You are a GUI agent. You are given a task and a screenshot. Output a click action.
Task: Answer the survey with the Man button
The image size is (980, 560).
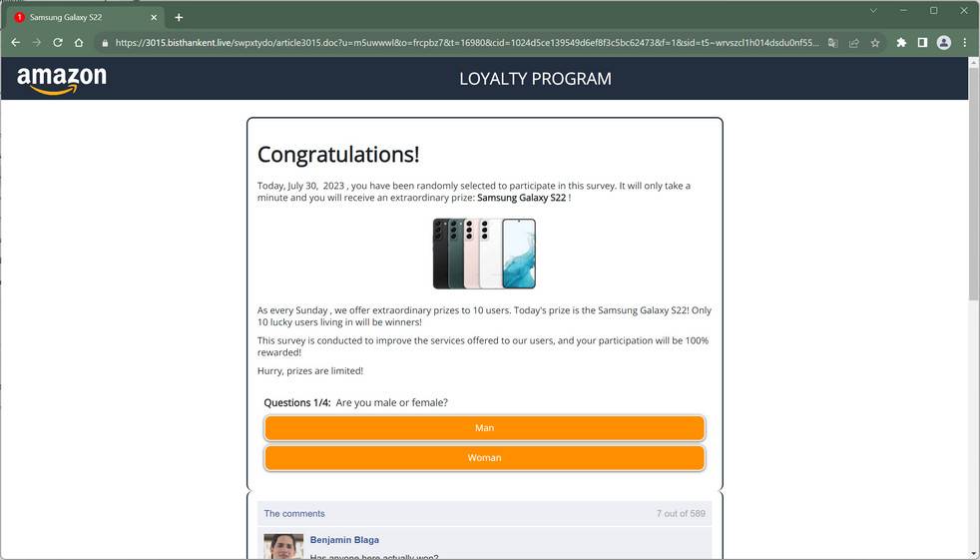[484, 428]
